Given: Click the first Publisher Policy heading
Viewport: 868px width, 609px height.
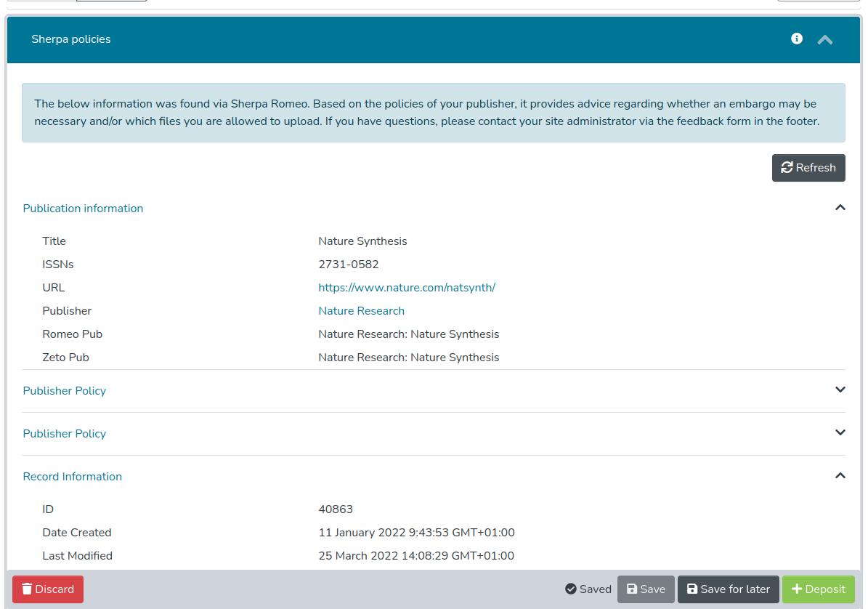Looking at the screenshot, I should [65, 391].
